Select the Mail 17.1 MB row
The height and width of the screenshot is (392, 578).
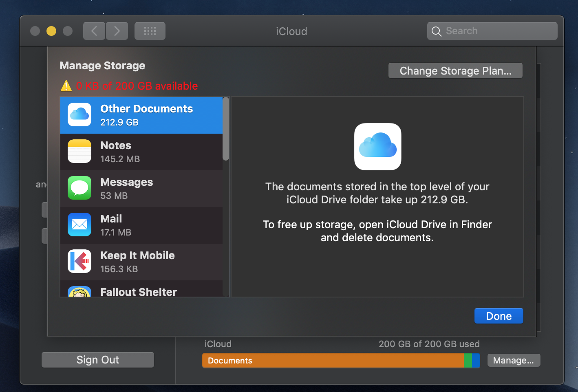(141, 225)
